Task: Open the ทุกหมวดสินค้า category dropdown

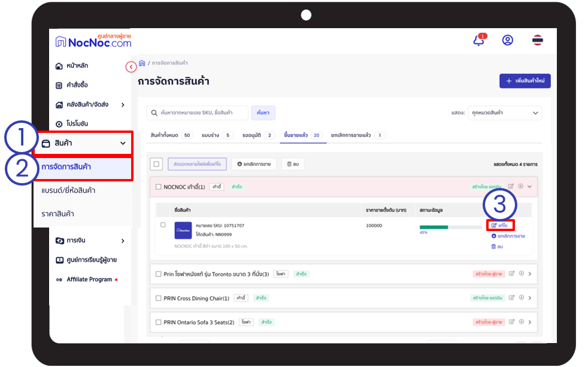Action: (505, 113)
